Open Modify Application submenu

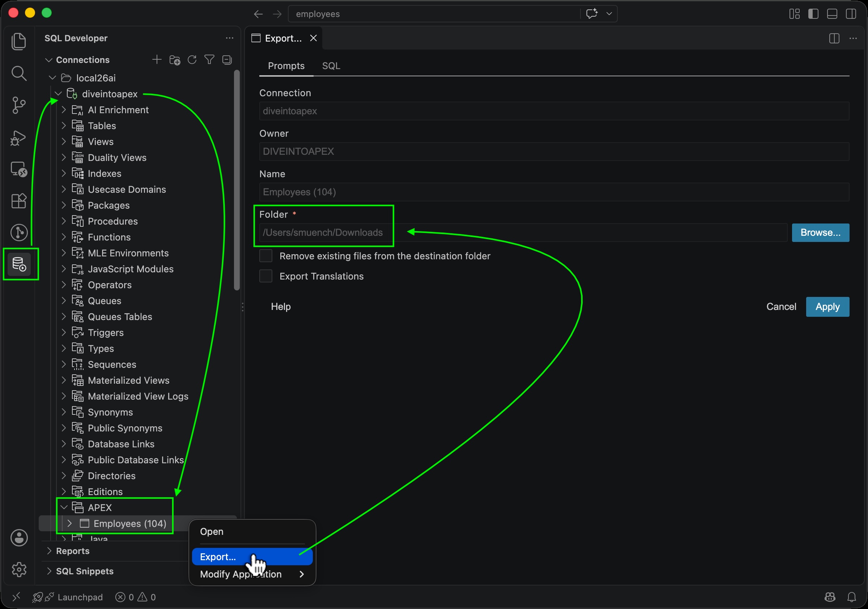click(x=252, y=574)
